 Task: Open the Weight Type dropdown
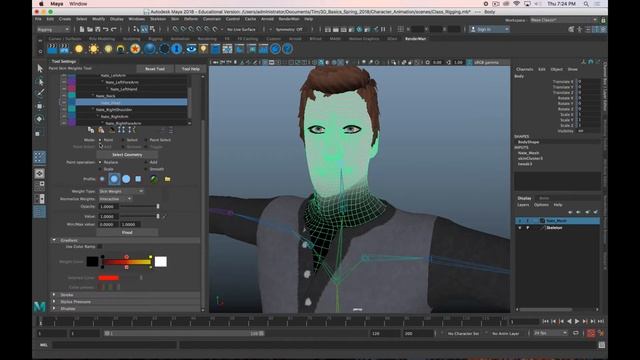122,191
